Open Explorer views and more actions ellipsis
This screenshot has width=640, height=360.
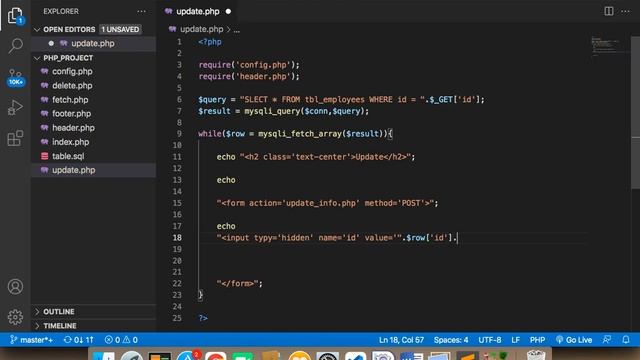[x=141, y=11]
